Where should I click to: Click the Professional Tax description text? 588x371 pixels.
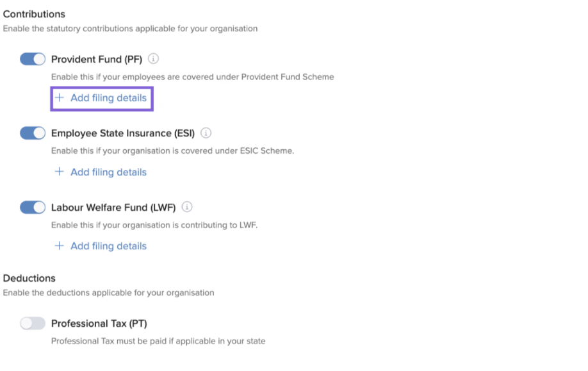(158, 341)
